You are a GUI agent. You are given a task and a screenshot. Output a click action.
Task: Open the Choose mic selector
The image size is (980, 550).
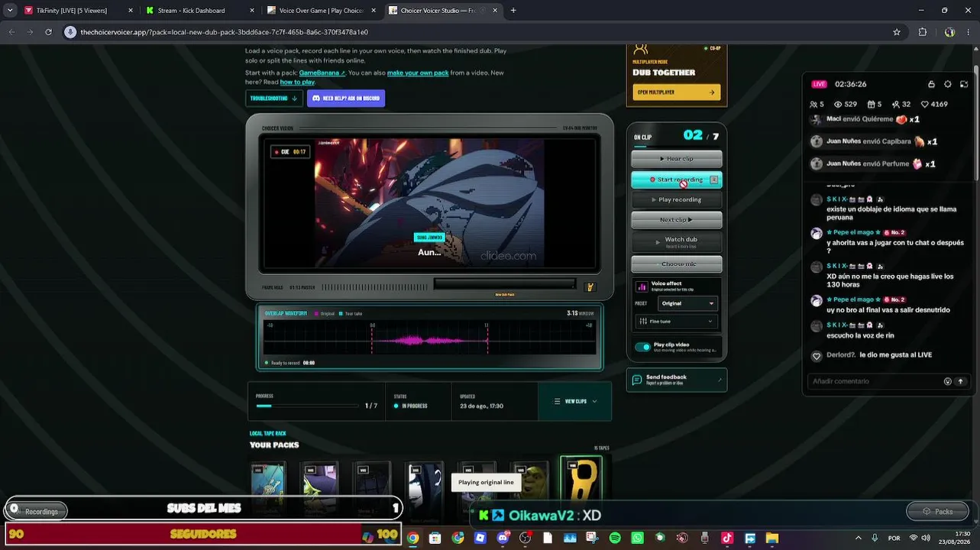point(677,264)
